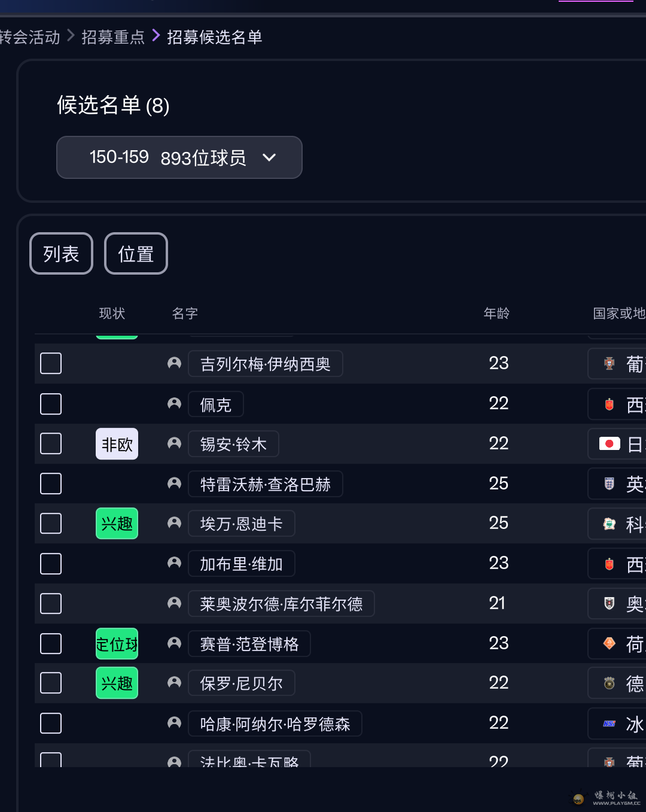
Task: Click the 招募重点 breadcrumb
Action: 113,37
